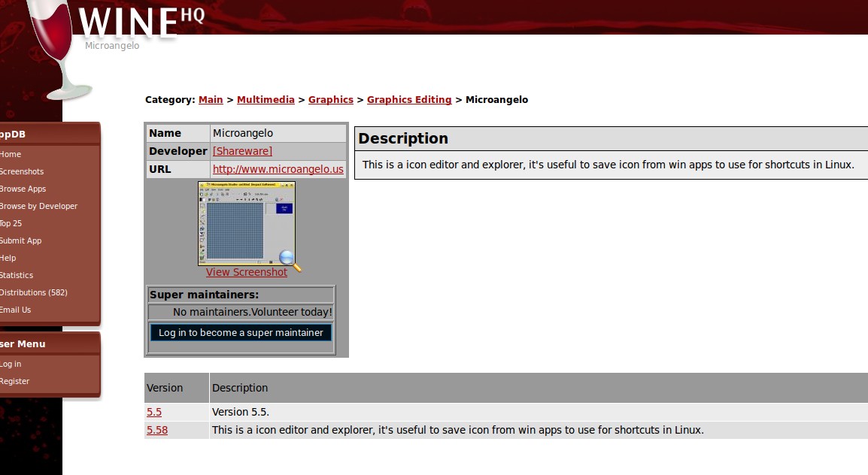This screenshot has height=475, width=868.
Task: Click the Shareware developer link
Action: 242,151
